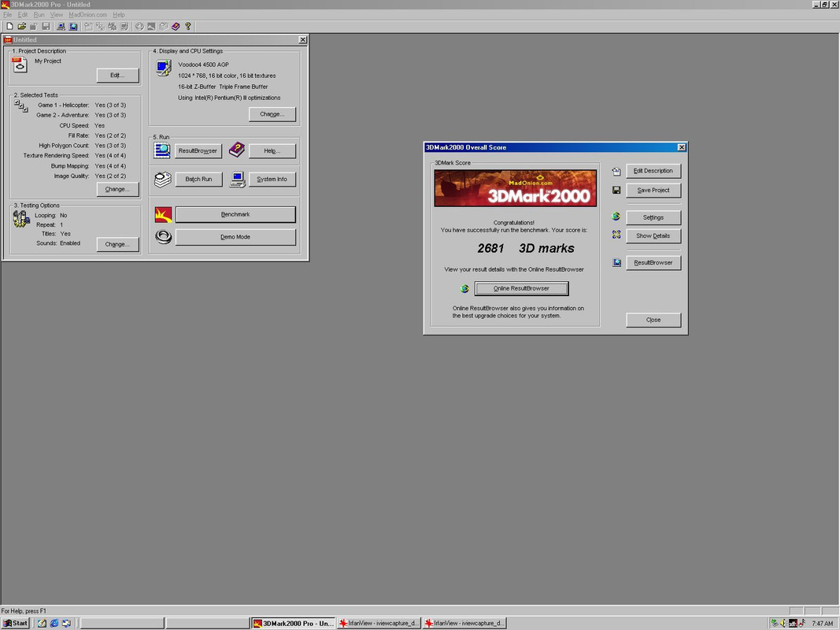The width and height of the screenshot is (840, 630).
Task: Click the Open project folder toolbar icon
Action: [x=22, y=26]
